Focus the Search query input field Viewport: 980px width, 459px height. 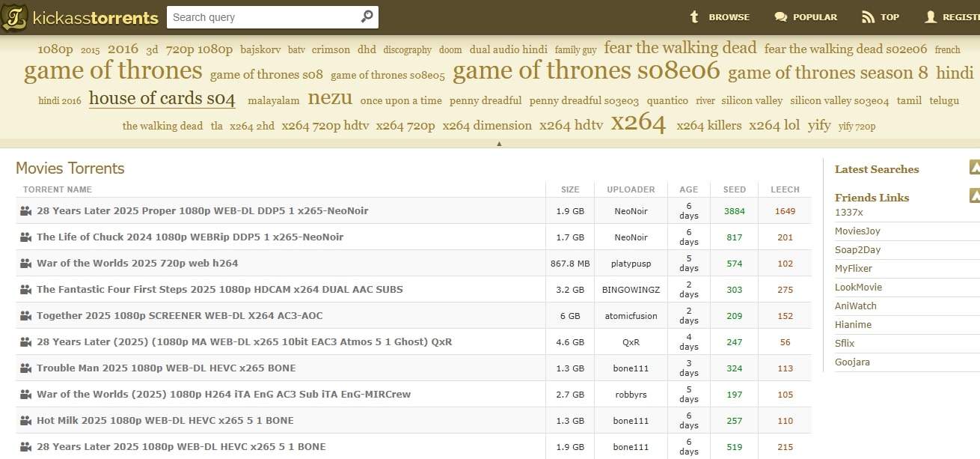[263, 17]
